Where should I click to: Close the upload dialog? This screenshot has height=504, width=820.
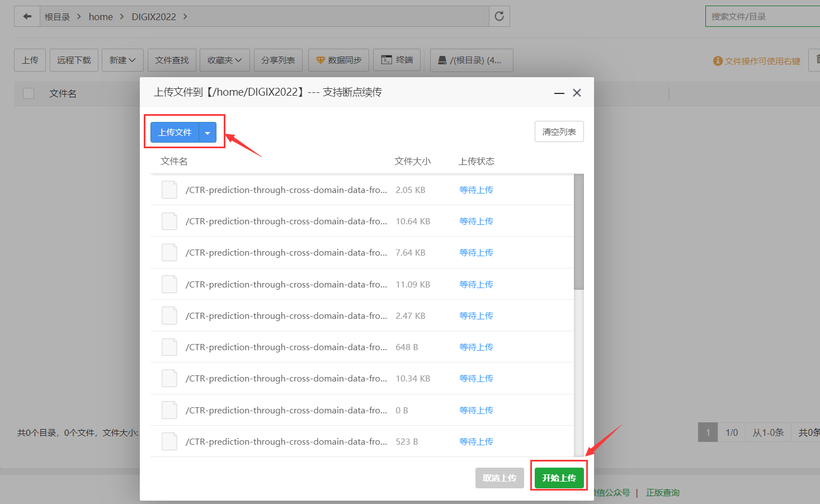(577, 93)
